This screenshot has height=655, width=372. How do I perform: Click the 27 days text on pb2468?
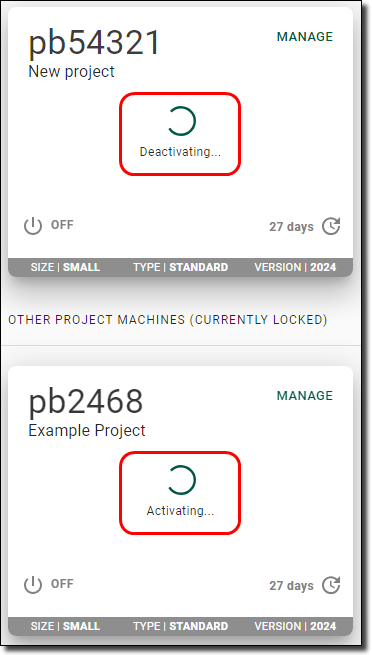pos(291,585)
